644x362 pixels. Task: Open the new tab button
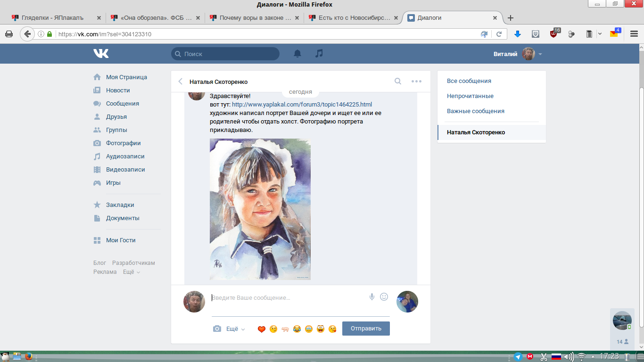pos(510,18)
